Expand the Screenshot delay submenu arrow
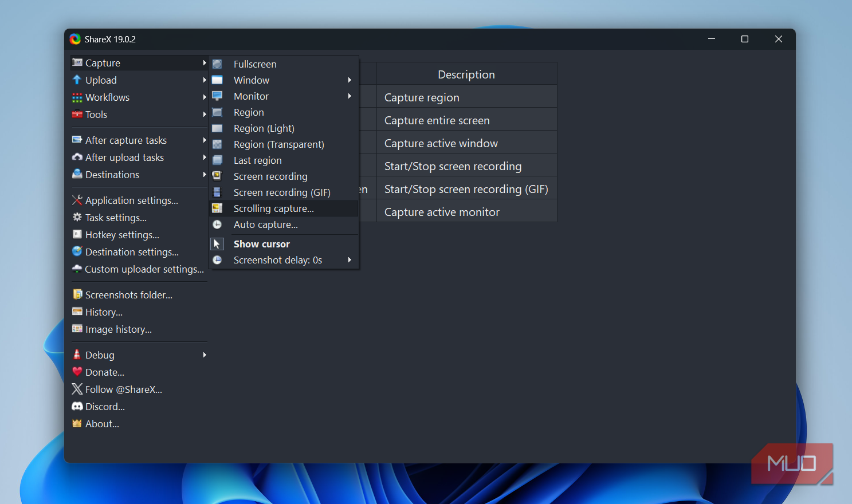Screen dimensions: 852x504 pos(350,260)
